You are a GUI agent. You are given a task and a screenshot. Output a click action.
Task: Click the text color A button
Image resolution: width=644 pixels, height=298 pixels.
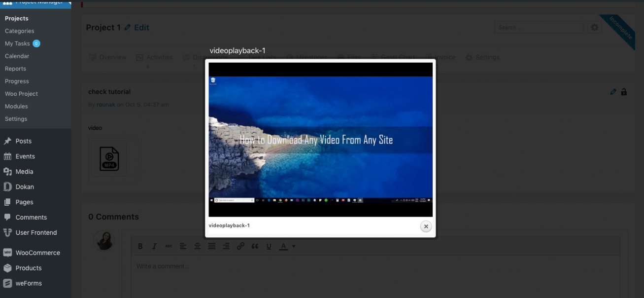tap(283, 246)
